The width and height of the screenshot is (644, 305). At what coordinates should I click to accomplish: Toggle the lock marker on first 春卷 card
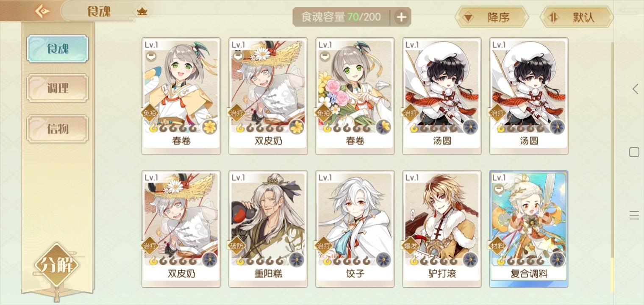point(151,56)
